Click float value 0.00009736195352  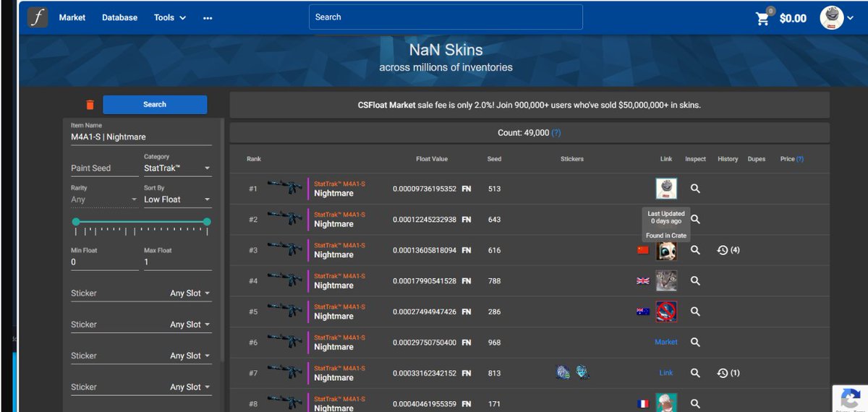[x=425, y=189]
